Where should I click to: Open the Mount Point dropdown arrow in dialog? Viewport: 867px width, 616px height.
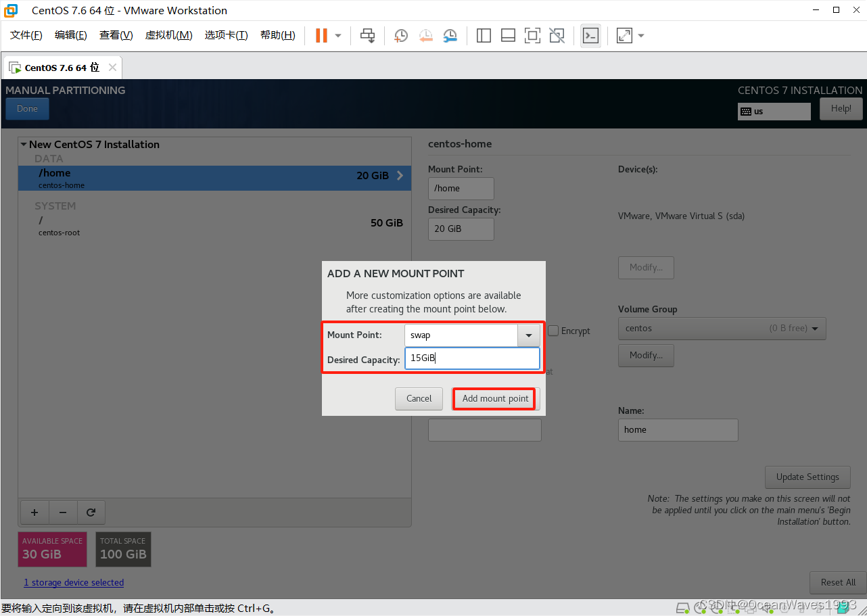click(x=529, y=335)
